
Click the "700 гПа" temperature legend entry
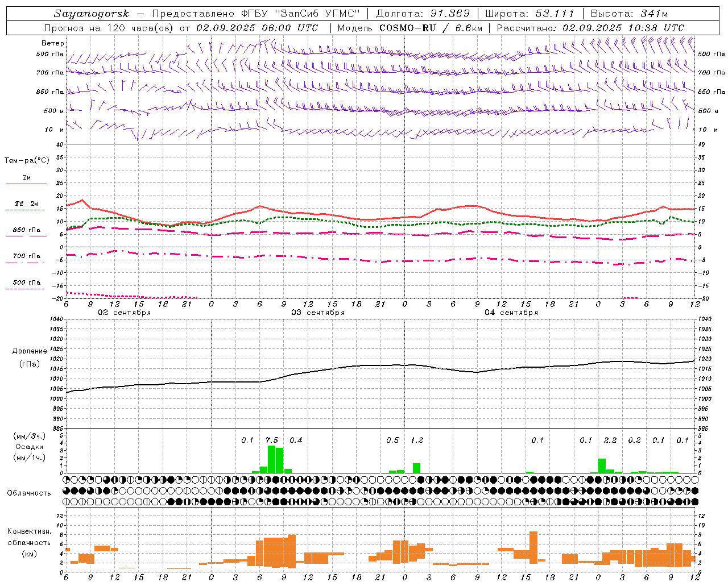point(27,256)
